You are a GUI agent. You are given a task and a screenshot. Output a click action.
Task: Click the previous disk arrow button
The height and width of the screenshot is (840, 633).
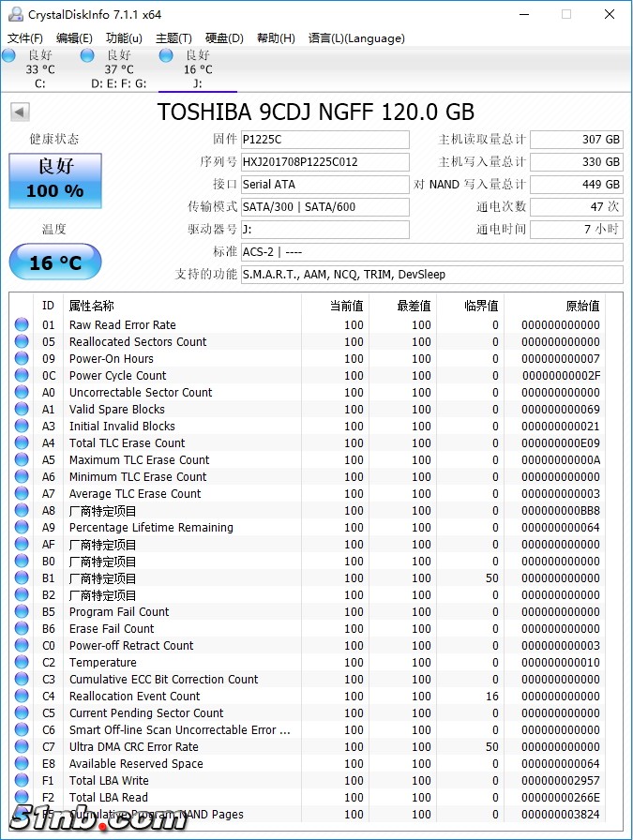19,112
